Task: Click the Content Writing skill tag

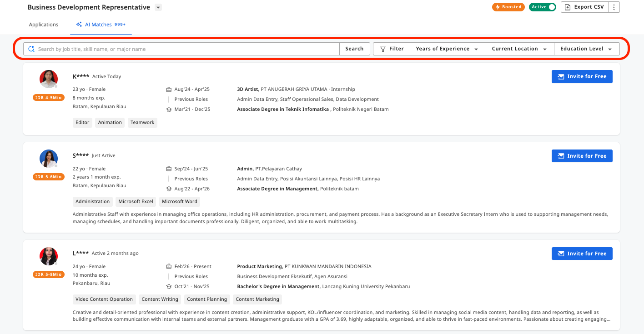Action: [x=160, y=299]
